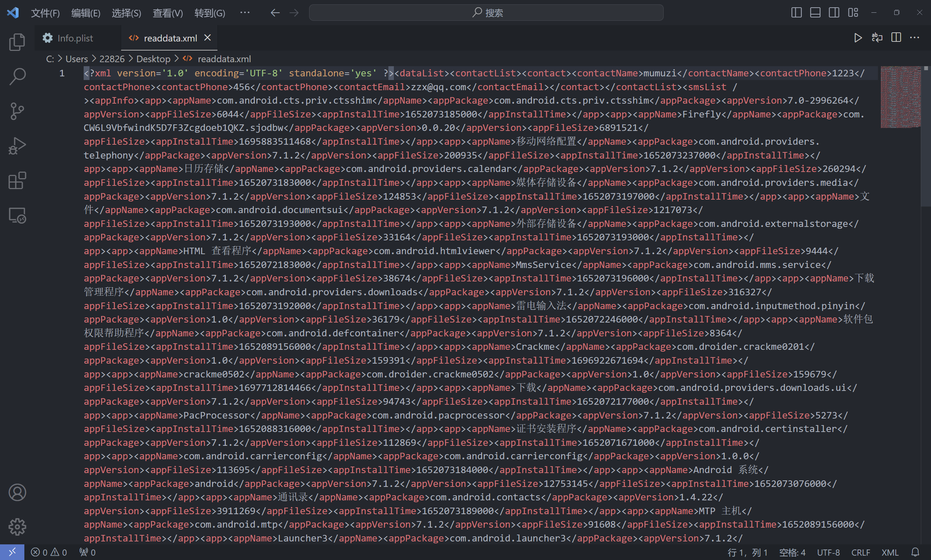Go forward with the right arrow
Screen dimensions: 931x560
coord(294,13)
